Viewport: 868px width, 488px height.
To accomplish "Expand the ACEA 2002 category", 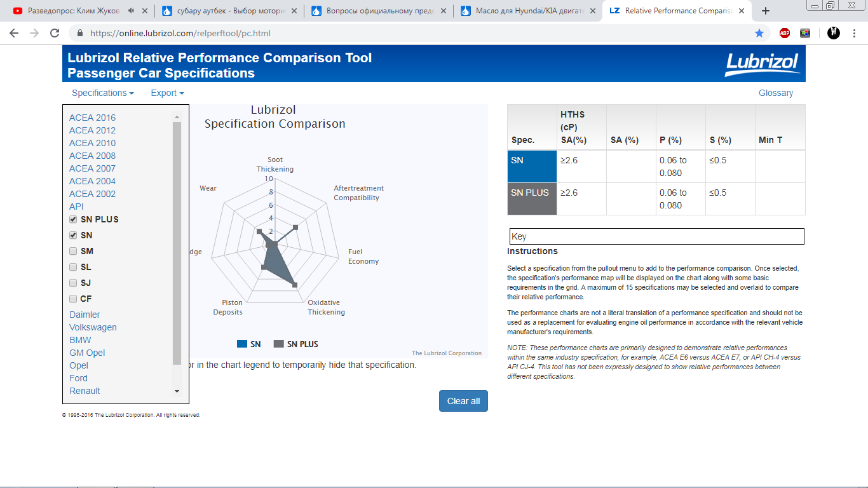I will 93,194.
